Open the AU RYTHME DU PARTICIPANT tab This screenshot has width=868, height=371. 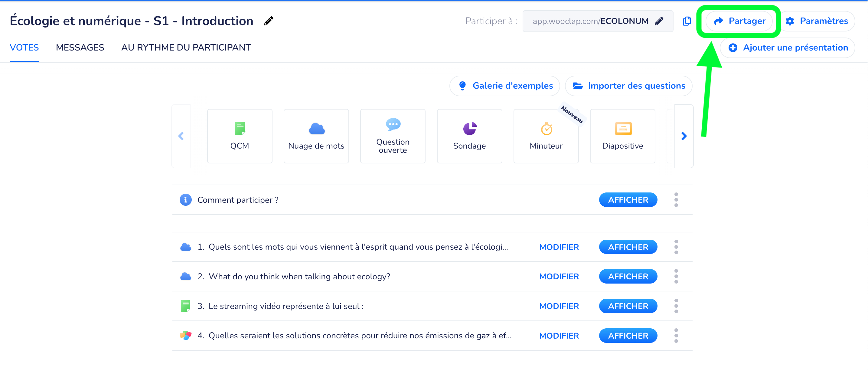186,48
